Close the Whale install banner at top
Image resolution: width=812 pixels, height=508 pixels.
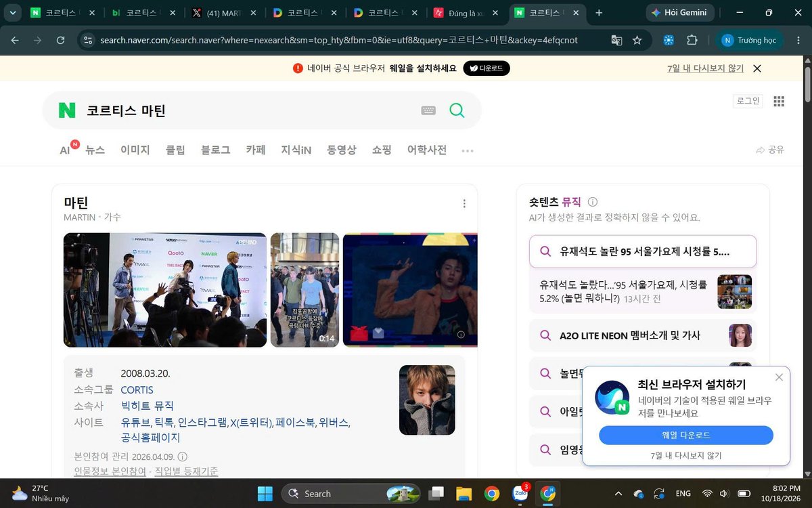[x=757, y=68]
